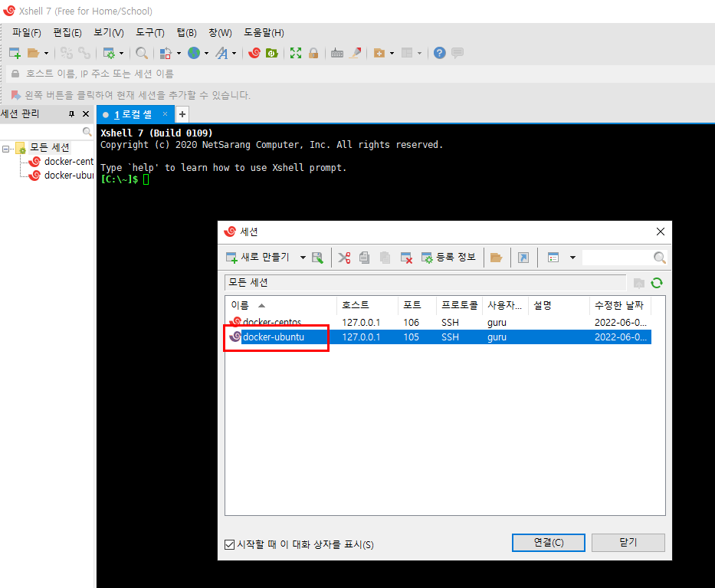Click the magnifier Find icon in main toolbar

[x=142, y=53]
